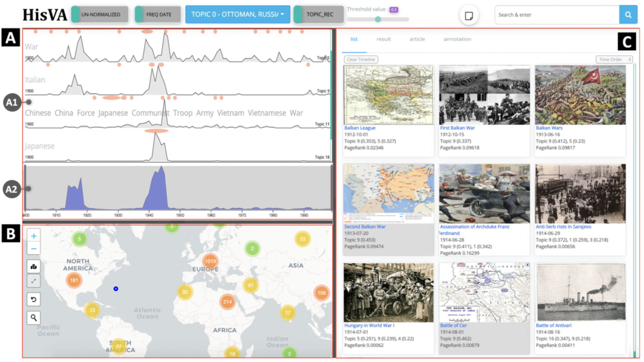Click the threshold value slider handle
644x362 pixels.
tap(378, 20)
